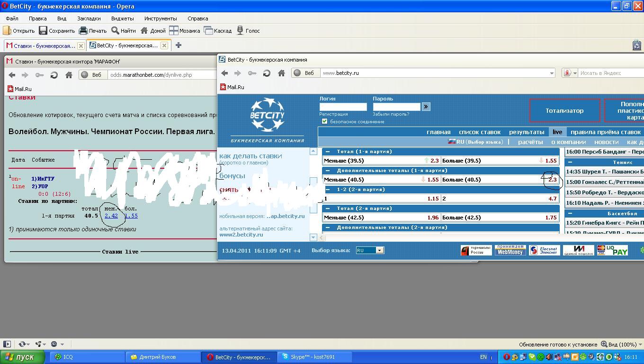Open Выбор языка RU dropdown
This screenshot has width=644, height=364.
[369, 250]
